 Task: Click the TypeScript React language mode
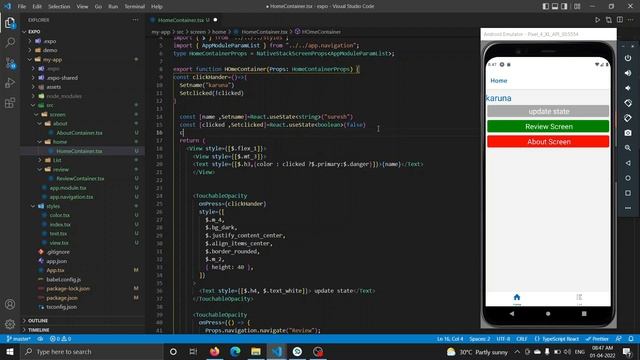tap(557, 339)
